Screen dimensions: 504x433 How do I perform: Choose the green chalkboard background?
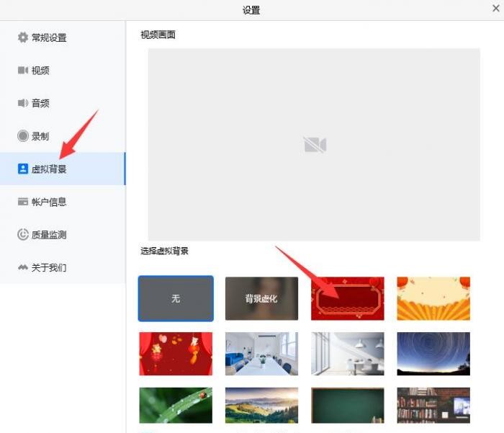[x=348, y=406]
